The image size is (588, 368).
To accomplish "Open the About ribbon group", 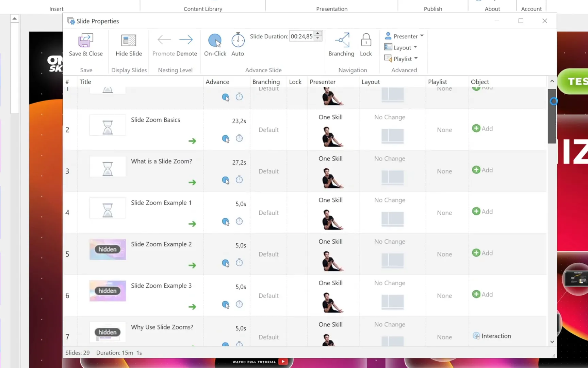I will [x=492, y=9].
